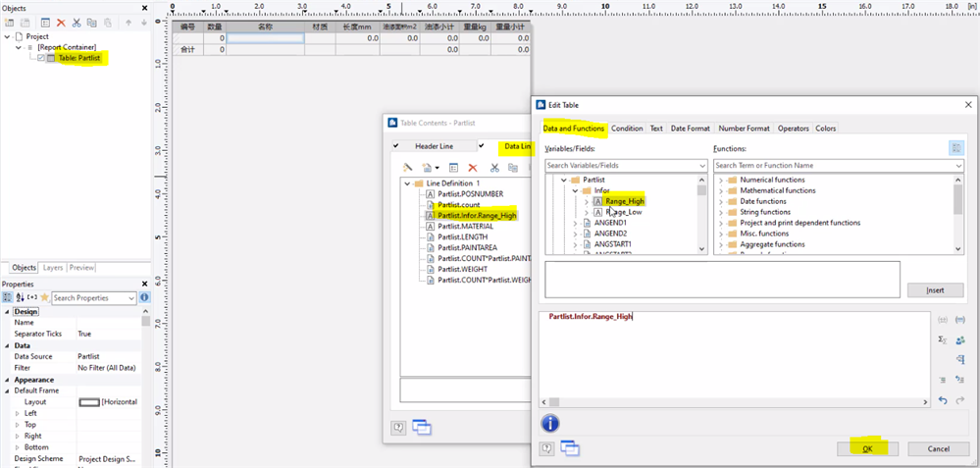Image resolution: width=980 pixels, height=468 pixels.
Task: Toggle the Data Line checkmark
Action: pos(482,146)
